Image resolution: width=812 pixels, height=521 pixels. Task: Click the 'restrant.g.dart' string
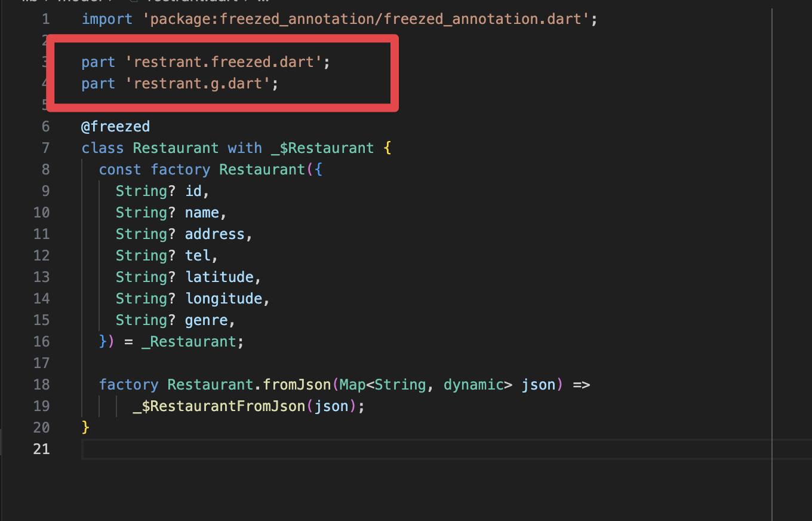click(x=198, y=84)
